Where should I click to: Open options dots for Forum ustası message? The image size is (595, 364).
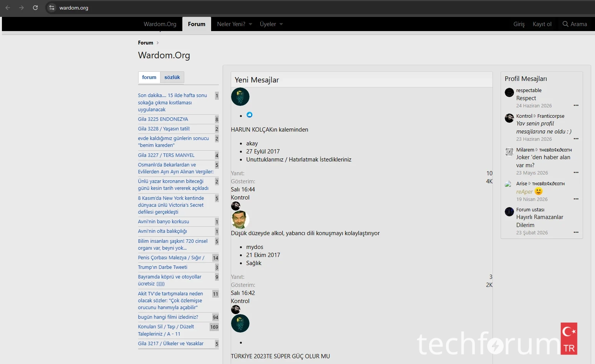[576, 232]
